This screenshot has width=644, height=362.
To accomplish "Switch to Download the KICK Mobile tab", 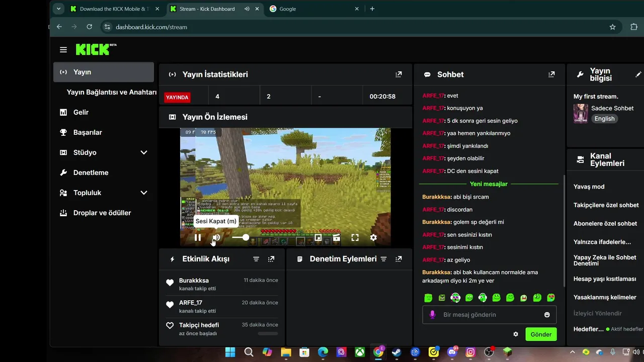I will pyautogui.click(x=116, y=9).
